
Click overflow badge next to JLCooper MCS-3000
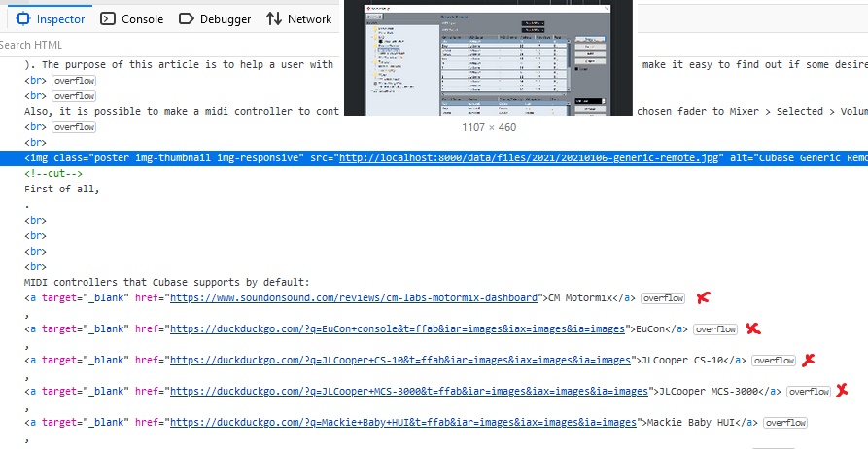(809, 391)
